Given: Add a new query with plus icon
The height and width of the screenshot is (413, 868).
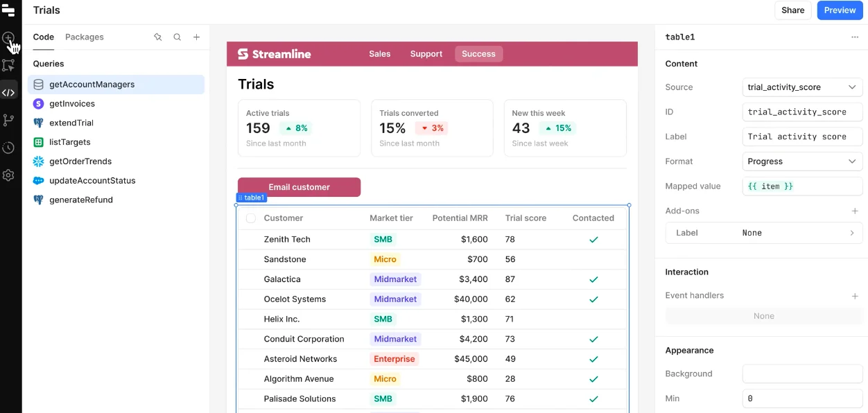Looking at the screenshot, I should tap(196, 37).
